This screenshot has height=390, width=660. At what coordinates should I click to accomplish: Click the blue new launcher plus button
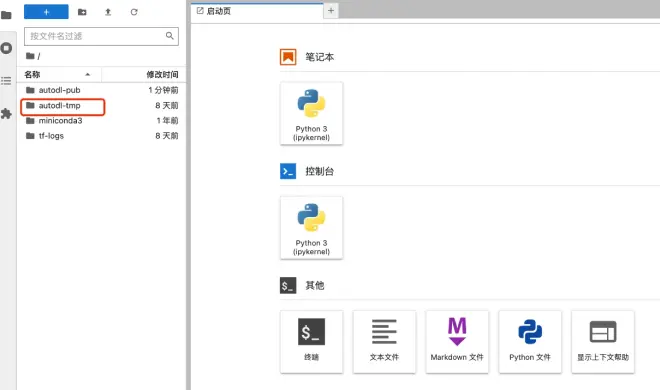46,12
